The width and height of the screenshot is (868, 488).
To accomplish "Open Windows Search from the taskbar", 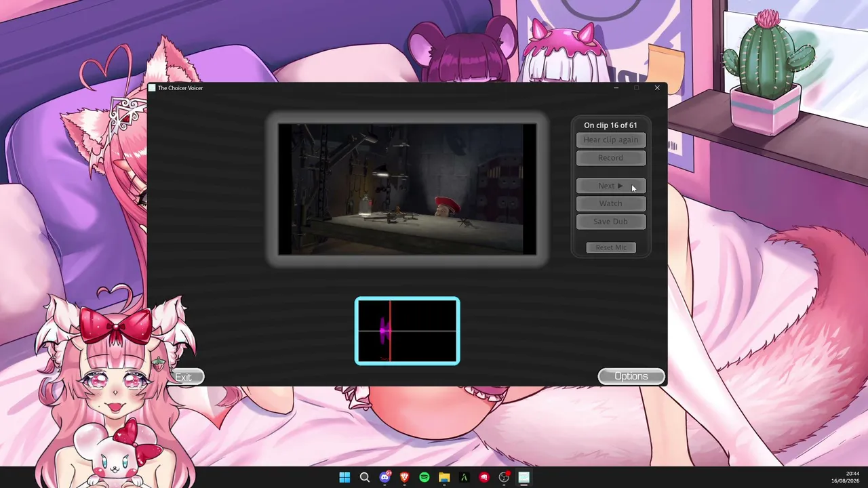I will click(364, 477).
